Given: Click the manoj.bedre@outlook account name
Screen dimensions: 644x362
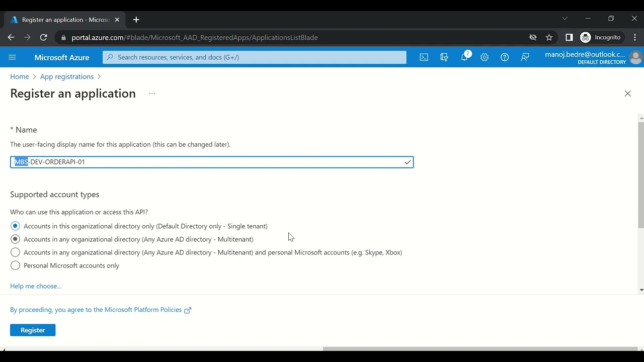Looking at the screenshot, I should [x=585, y=54].
